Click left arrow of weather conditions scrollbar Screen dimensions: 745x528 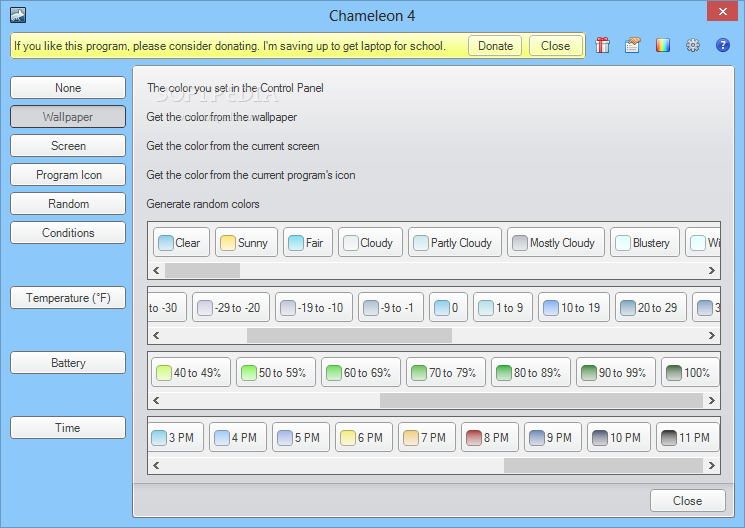pos(156,270)
